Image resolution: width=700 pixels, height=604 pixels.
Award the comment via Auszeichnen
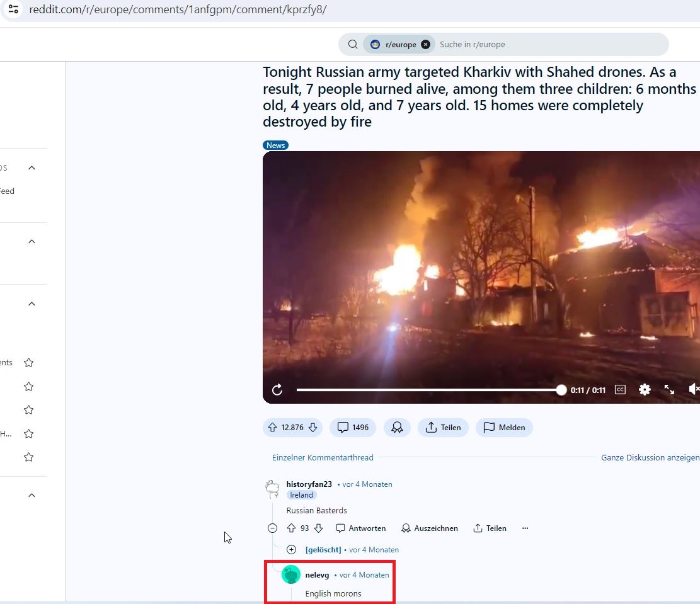pyautogui.click(x=430, y=528)
